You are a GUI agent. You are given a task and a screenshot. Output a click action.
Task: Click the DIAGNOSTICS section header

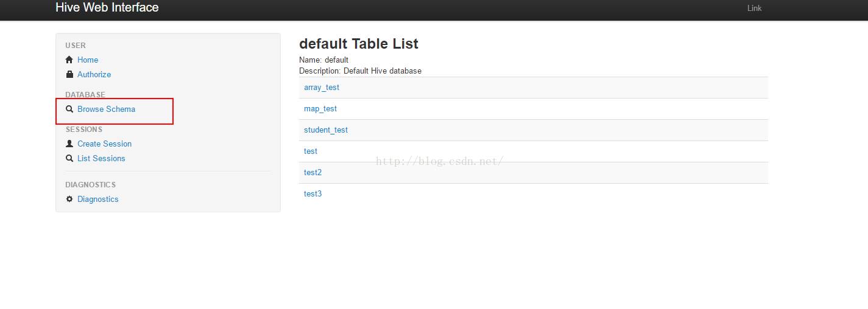point(90,185)
